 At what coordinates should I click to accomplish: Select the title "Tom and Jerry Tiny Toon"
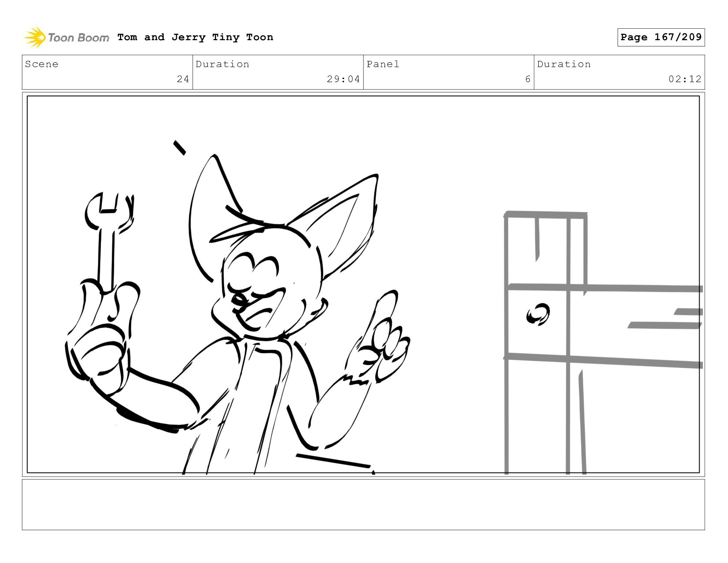[x=195, y=37]
